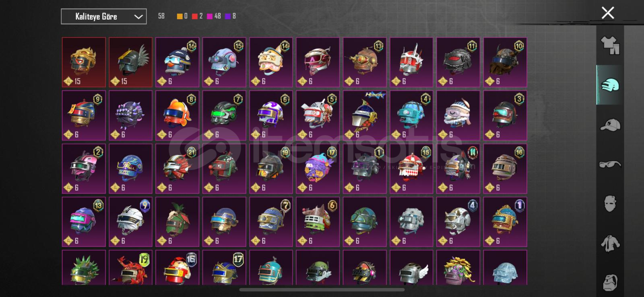Filter by the orange quality swatch

click(180, 16)
